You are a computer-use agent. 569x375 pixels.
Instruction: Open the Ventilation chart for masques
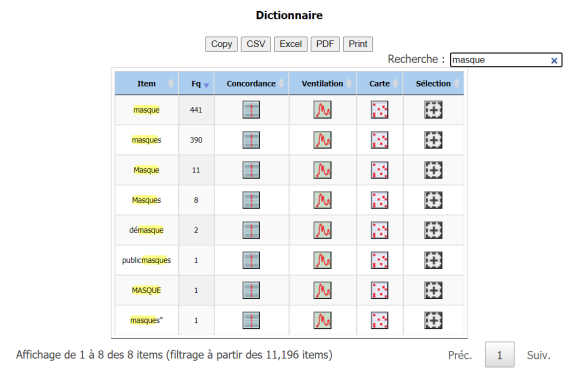coord(322,140)
